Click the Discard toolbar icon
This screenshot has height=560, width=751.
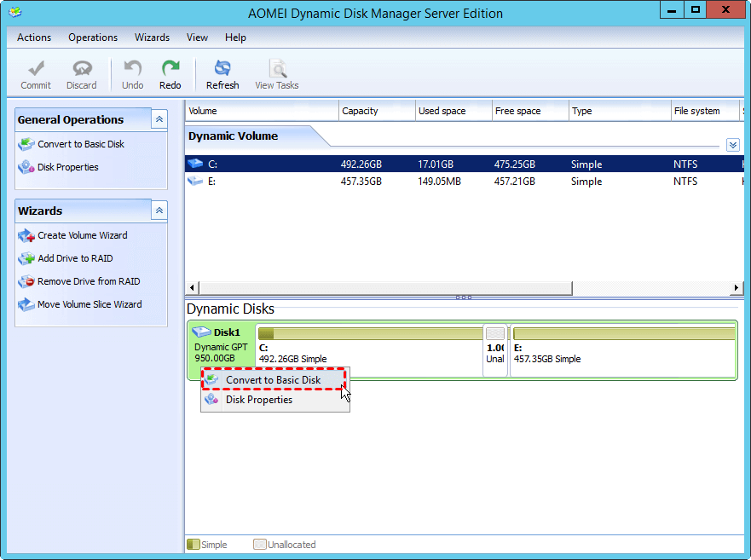tap(82, 68)
